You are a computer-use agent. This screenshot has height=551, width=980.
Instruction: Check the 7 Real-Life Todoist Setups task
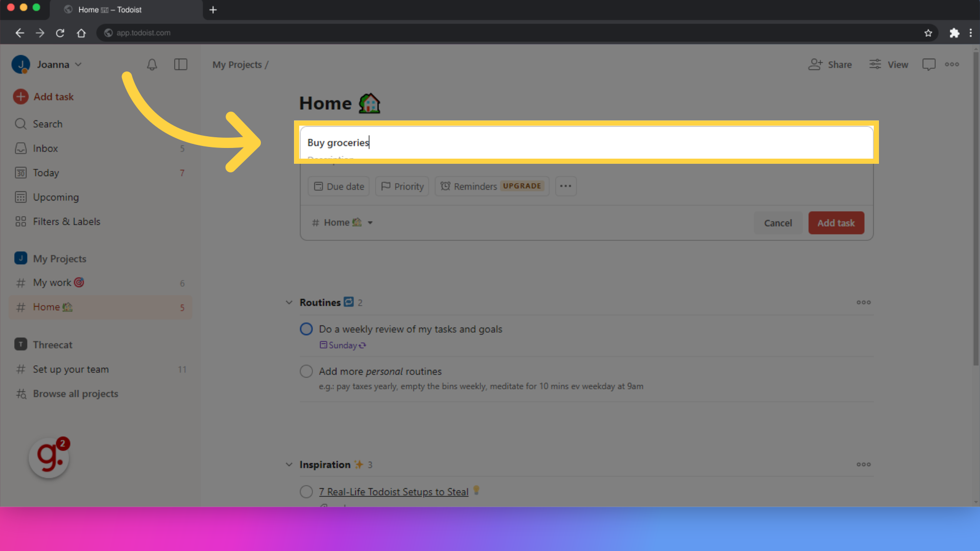(x=306, y=491)
